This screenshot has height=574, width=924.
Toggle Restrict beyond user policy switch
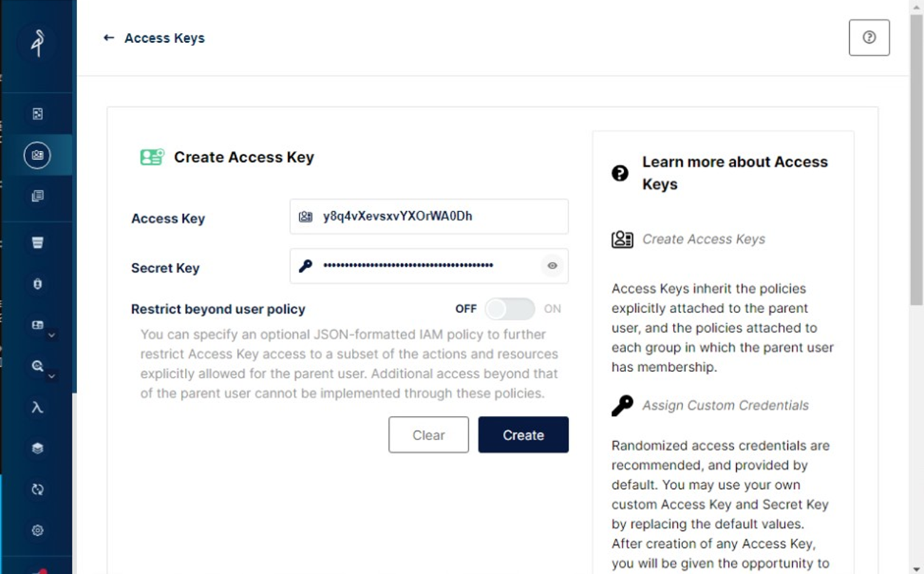click(509, 309)
